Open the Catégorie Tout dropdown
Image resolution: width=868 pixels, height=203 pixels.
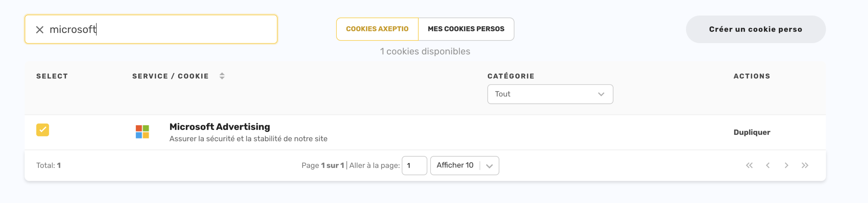tap(550, 94)
